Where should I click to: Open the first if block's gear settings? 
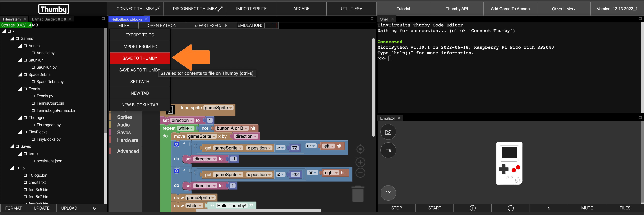pos(177,144)
